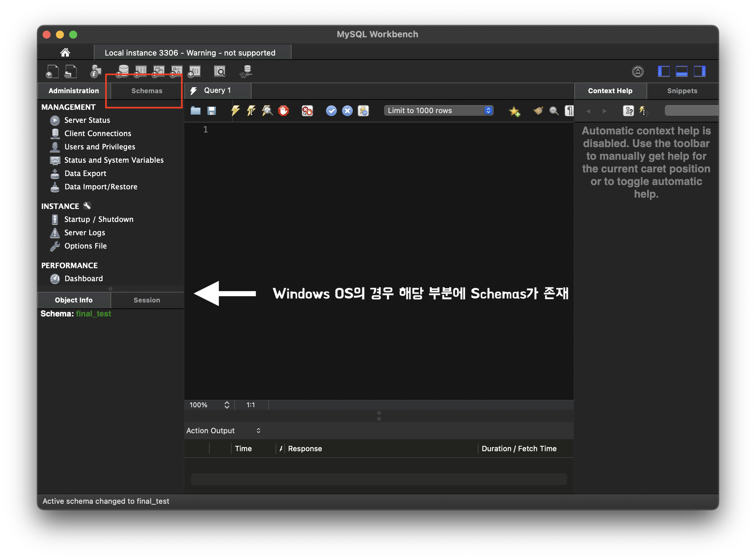The width and height of the screenshot is (756, 559).
Task: Toggle the bottom output panel visibility
Action: (681, 72)
